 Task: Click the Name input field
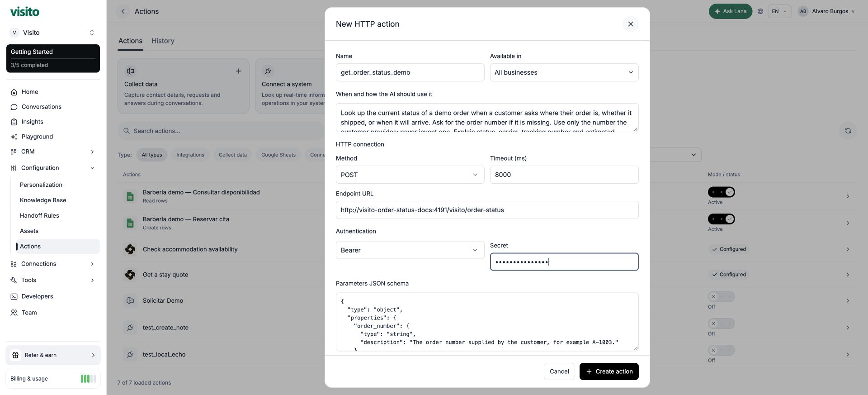point(410,72)
